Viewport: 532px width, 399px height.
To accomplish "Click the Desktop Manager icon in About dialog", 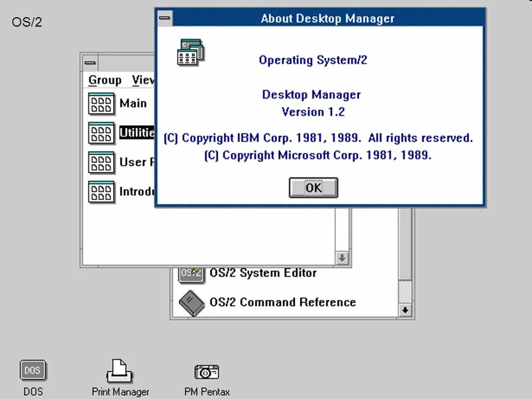I will point(191,52).
